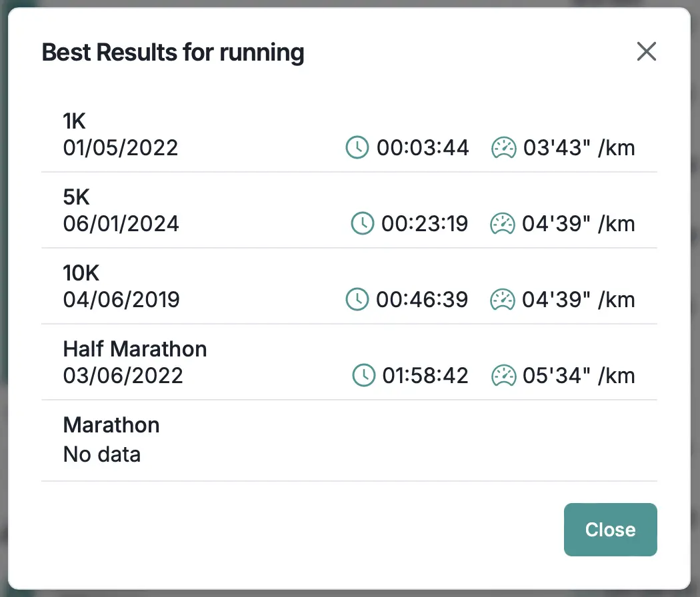Click the speedometer icon beside 04'39" for 5K

click(x=503, y=224)
